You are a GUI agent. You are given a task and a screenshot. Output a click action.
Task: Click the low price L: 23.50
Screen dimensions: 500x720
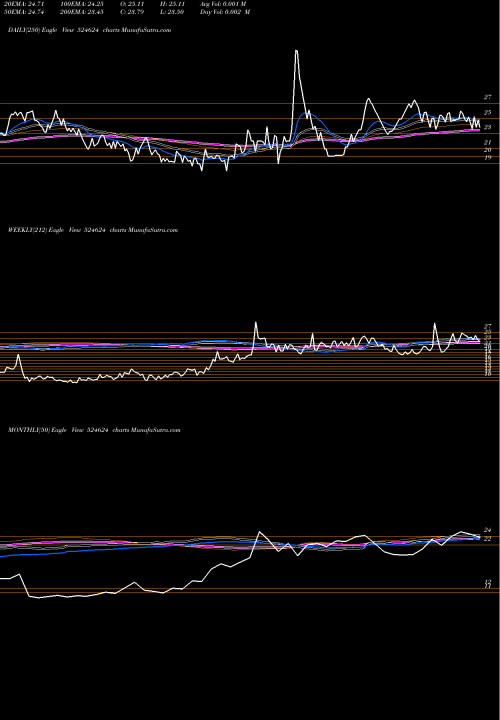[172, 12]
